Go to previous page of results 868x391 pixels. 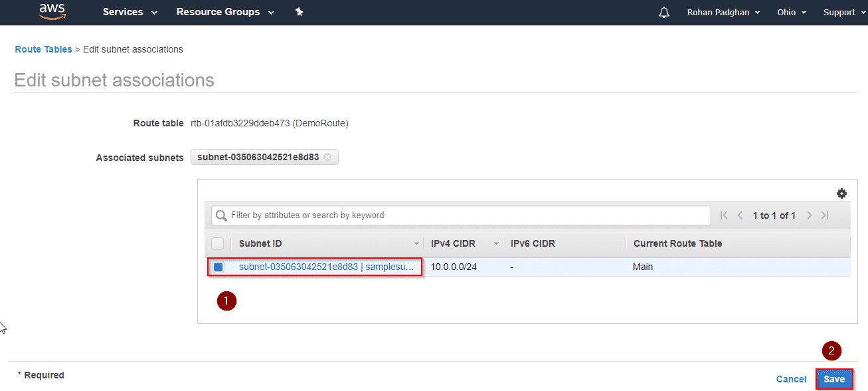click(x=740, y=215)
